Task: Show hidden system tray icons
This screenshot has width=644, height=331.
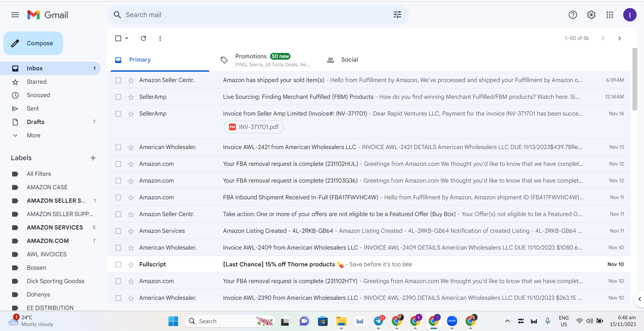Action: (x=507, y=321)
